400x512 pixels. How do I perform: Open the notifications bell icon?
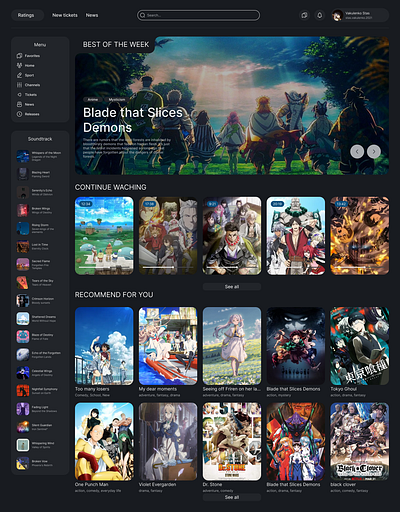[x=319, y=15]
